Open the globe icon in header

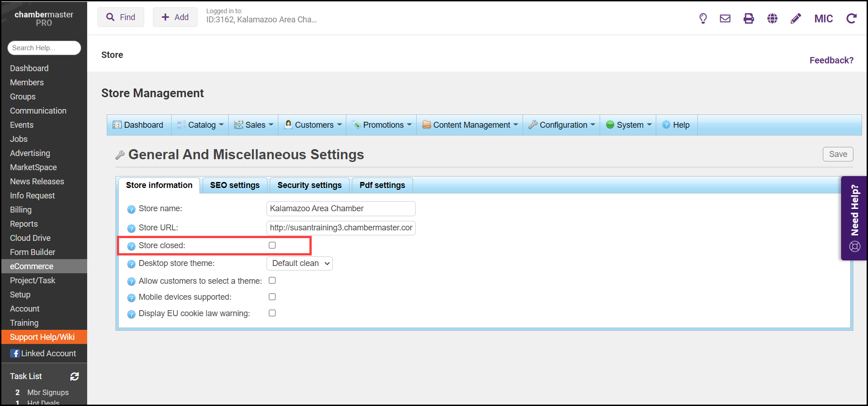[x=772, y=18]
